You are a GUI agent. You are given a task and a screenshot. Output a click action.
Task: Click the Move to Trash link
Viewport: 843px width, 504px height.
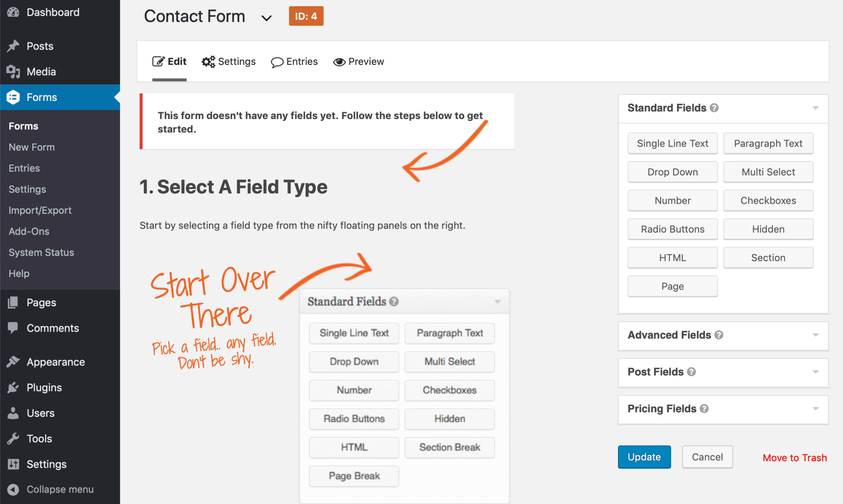794,458
